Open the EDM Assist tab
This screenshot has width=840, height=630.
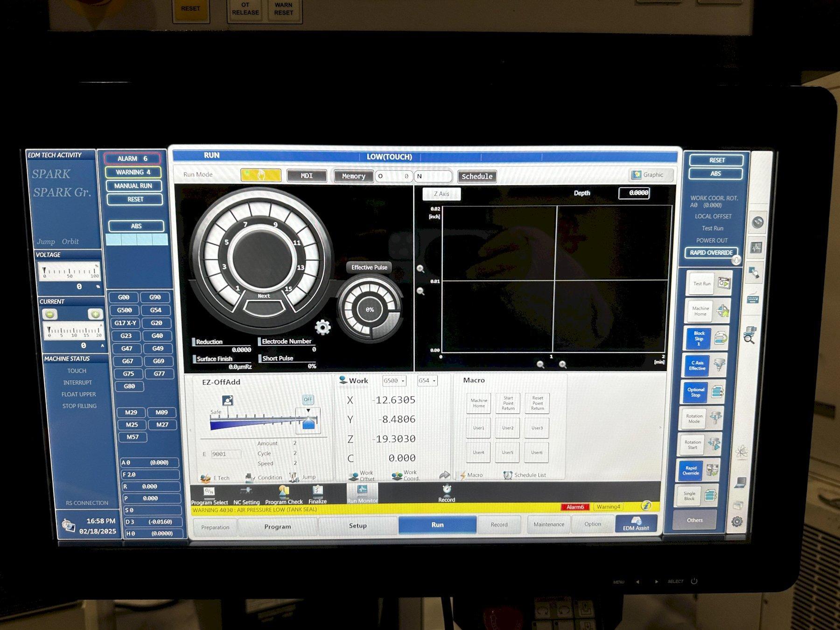[636, 523]
